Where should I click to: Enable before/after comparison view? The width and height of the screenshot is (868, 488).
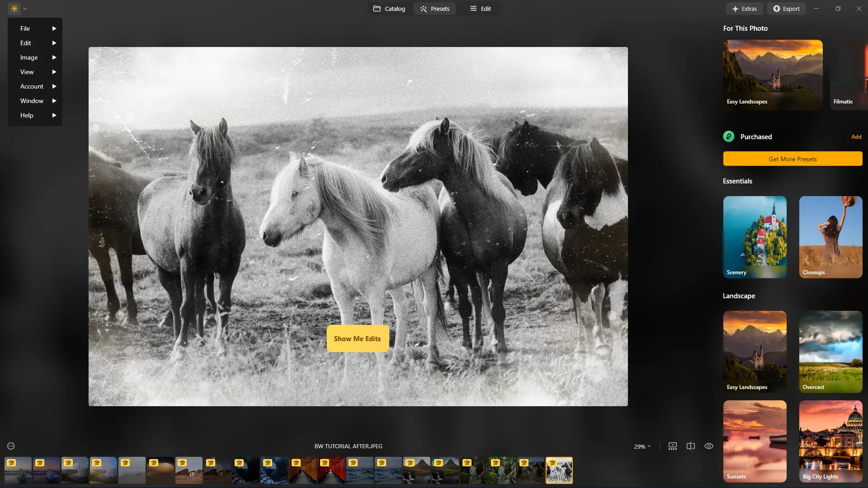click(690, 446)
